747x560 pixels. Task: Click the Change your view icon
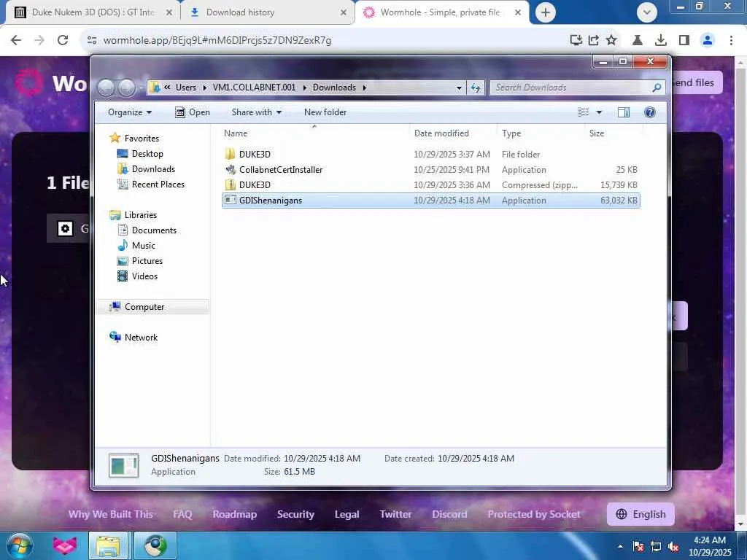tap(584, 112)
